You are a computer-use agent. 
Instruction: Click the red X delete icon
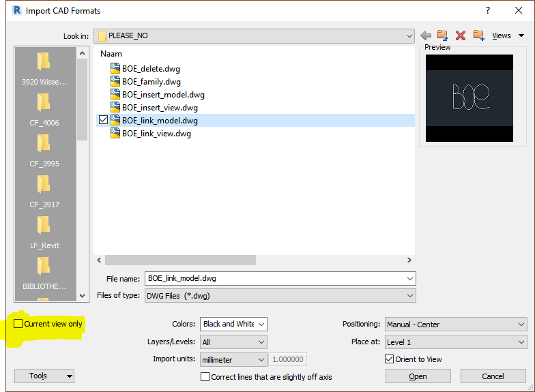tap(461, 35)
